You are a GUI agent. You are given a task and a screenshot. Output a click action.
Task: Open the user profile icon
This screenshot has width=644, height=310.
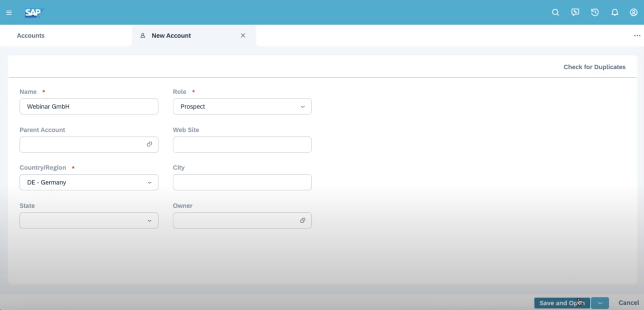pos(634,12)
